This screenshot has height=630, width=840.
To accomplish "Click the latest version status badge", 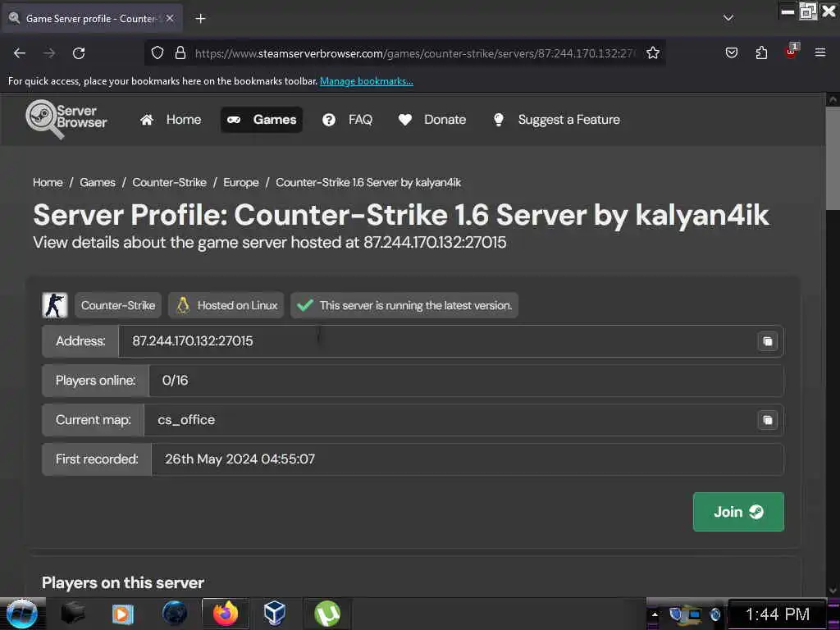I will [404, 305].
